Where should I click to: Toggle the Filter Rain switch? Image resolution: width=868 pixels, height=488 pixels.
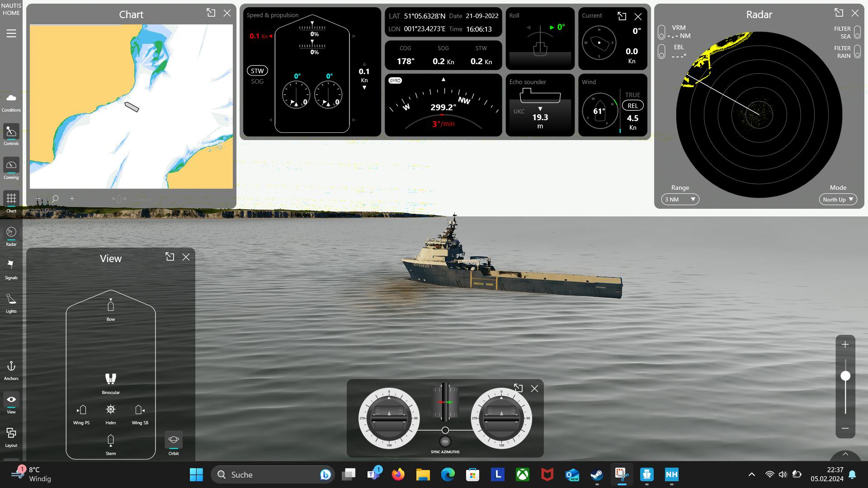[857, 52]
